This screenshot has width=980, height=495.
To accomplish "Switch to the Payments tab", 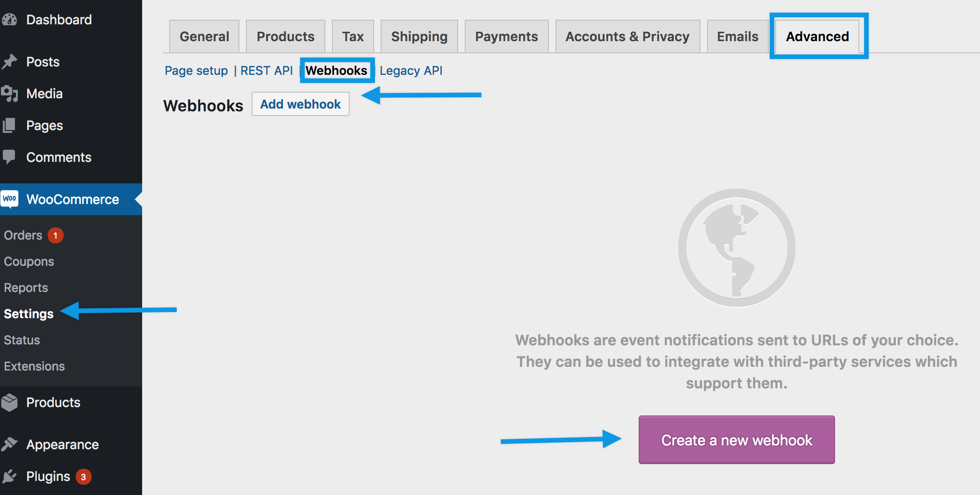I will pos(506,36).
